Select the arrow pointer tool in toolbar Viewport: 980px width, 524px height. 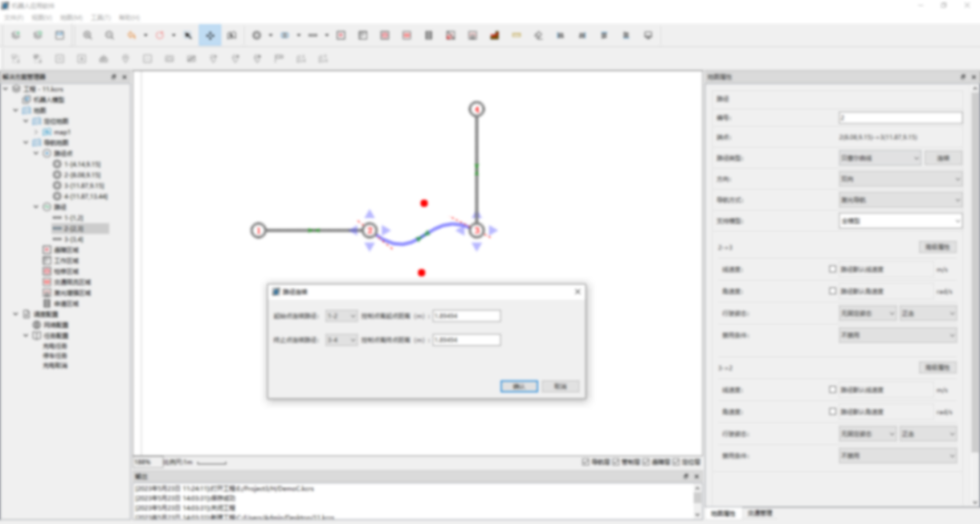point(188,35)
